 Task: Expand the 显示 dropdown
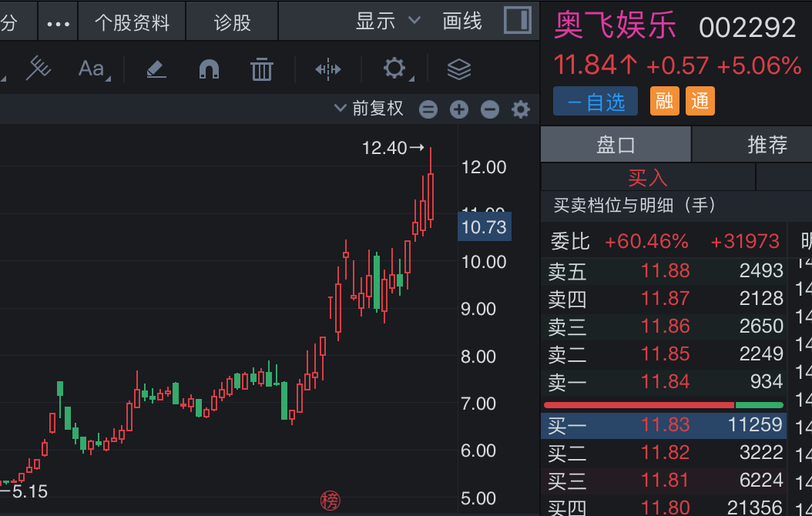388,21
